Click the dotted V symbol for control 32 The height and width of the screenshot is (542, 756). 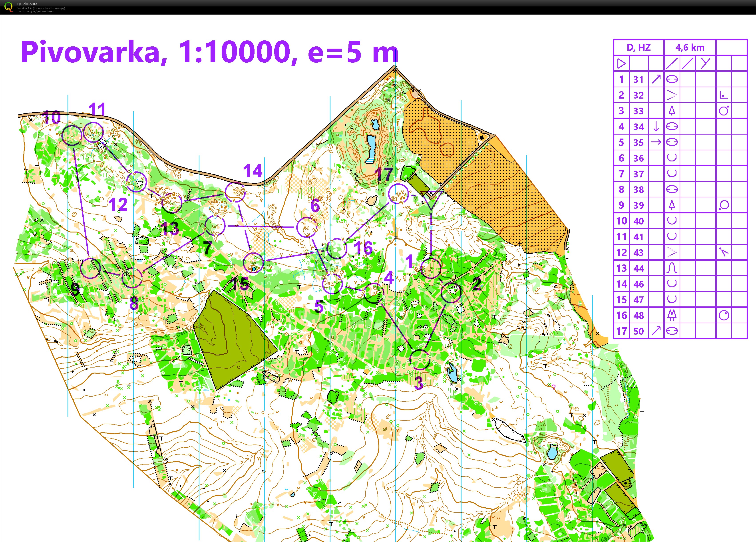tap(672, 95)
